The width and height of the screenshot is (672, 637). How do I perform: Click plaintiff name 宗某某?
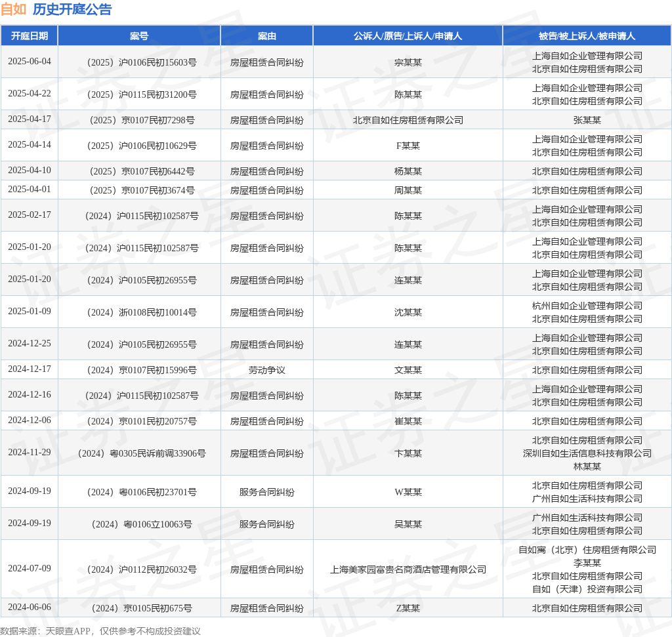pyautogui.click(x=408, y=62)
